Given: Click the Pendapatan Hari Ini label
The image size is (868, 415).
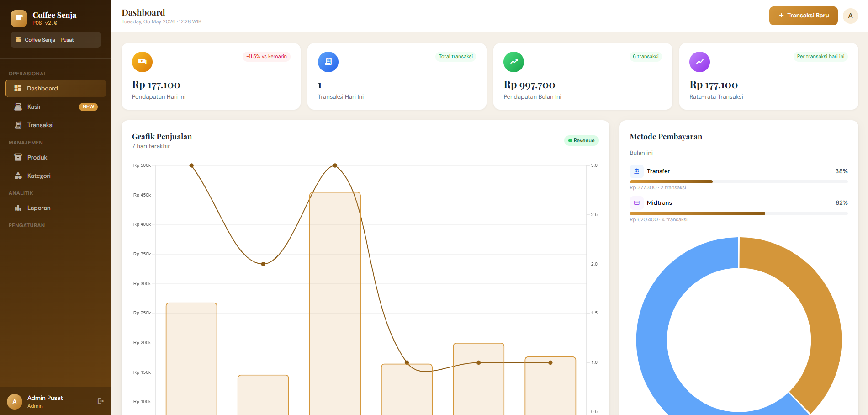Looking at the screenshot, I should [159, 97].
